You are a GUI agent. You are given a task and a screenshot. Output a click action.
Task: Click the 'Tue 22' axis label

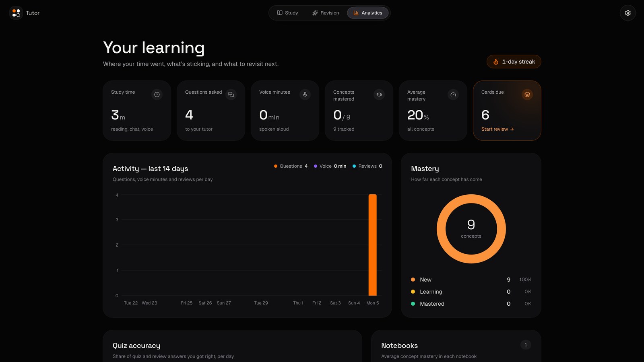[x=131, y=303]
